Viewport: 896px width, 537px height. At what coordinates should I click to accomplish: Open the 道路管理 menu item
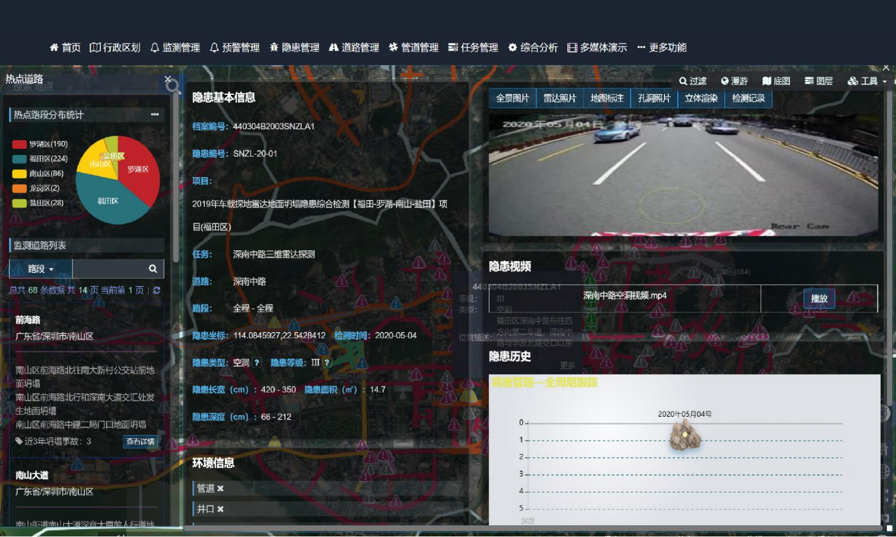pos(354,47)
